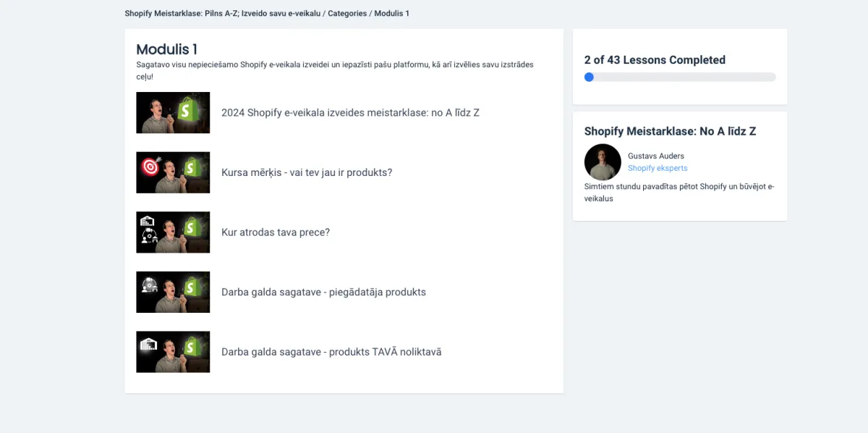The height and width of the screenshot is (433, 868).
Task: Open lesson 'Darba galda sagatave - piegādātāja produkts'
Action: click(323, 293)
